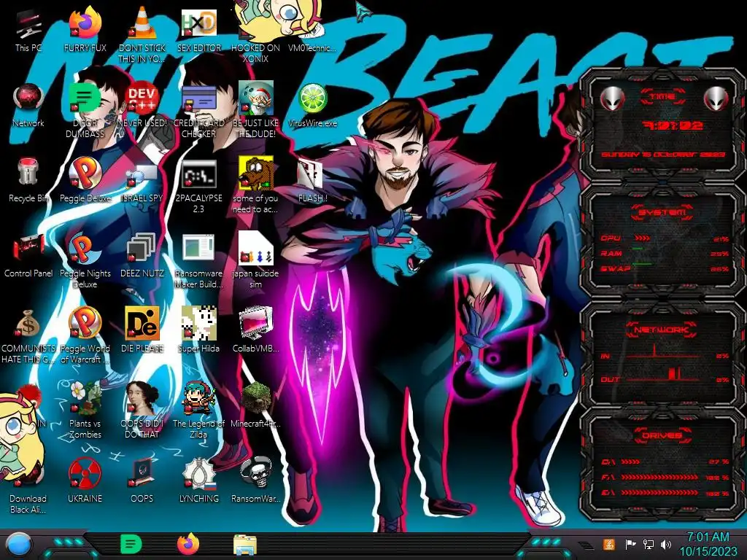Open the Action Center flag tray icon

[630, 544]
